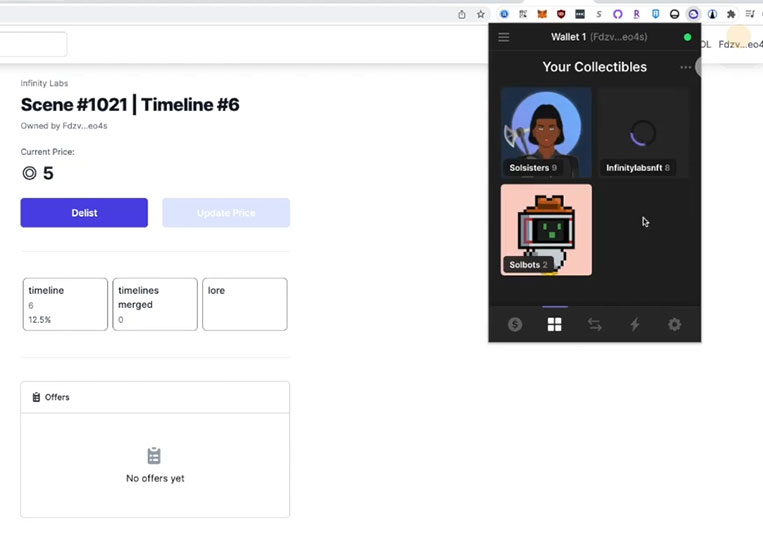Screen dimensions: 763x541
Task: Open the italic S extension icon
Action: (x=599, y=15)
